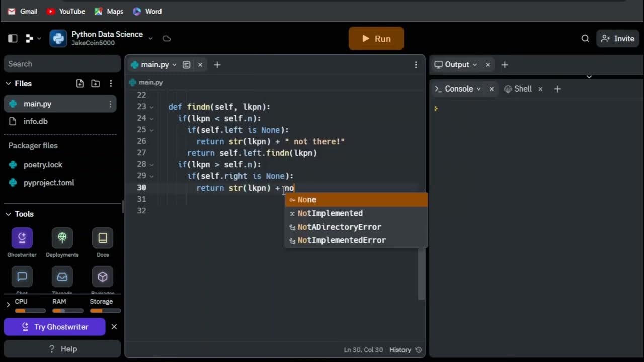This screenshot has width=644, height=362.
Task: Add a new tab in Output pane
Action: point(505,65)
